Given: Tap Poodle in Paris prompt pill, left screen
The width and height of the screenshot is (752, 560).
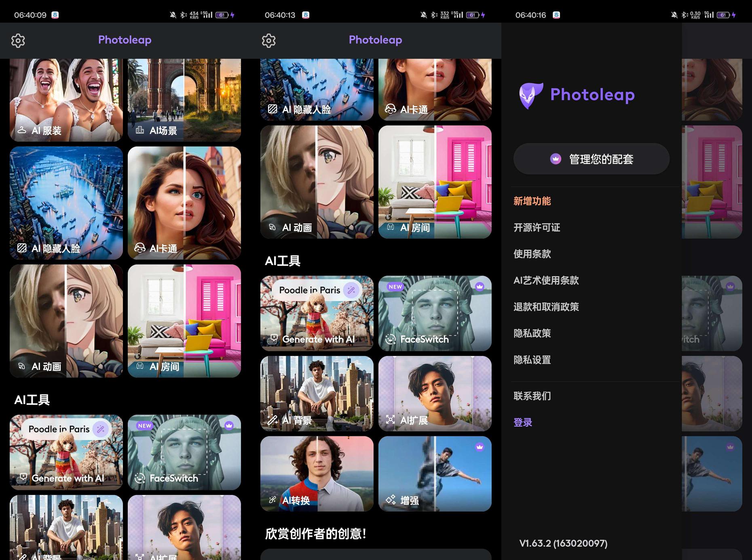Looking at the screenshot, I should [65, 429].
